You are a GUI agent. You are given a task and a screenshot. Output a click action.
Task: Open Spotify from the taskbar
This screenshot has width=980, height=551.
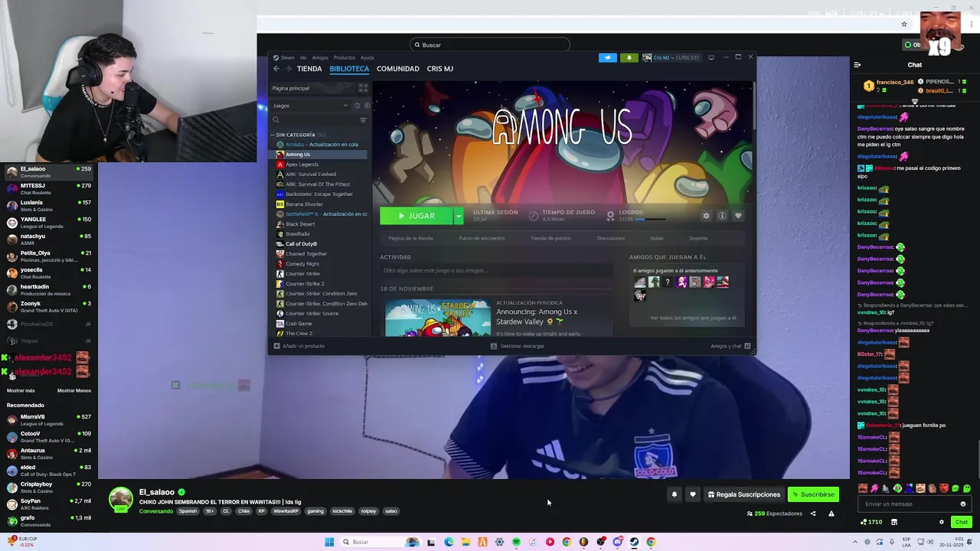(x=516, y=542)
